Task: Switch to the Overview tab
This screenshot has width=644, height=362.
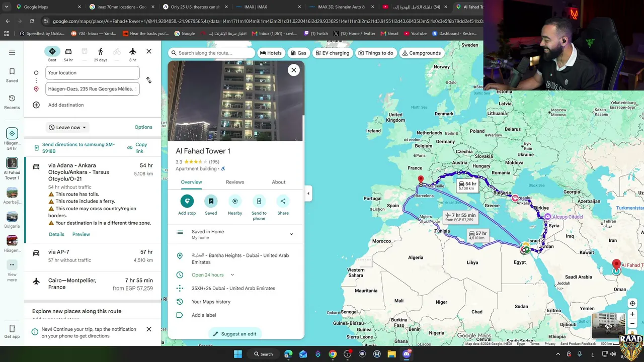Action: (x=192, y=182)
